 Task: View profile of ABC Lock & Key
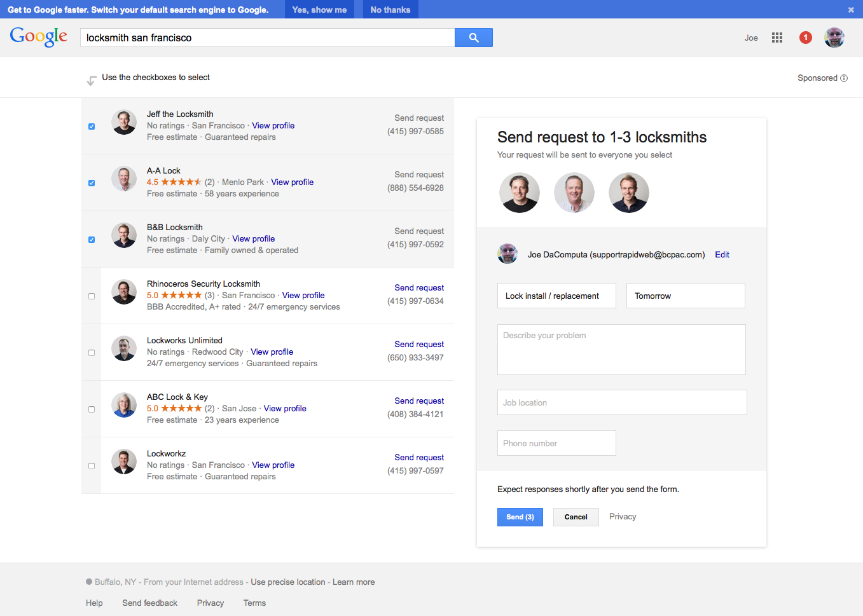click(285, 408)
